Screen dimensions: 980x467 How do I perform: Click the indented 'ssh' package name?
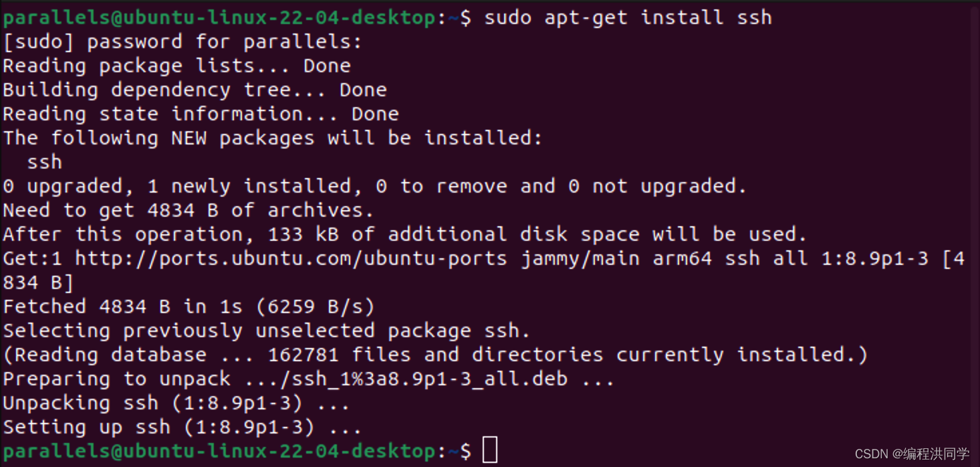44,163
